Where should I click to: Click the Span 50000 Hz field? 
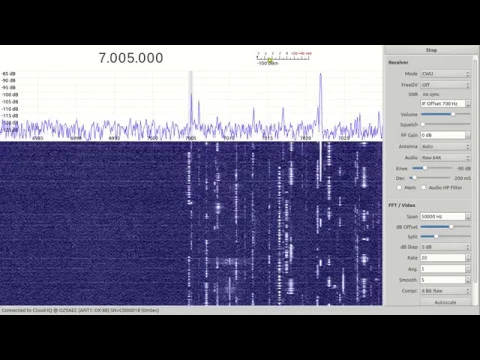click(443, 217)
